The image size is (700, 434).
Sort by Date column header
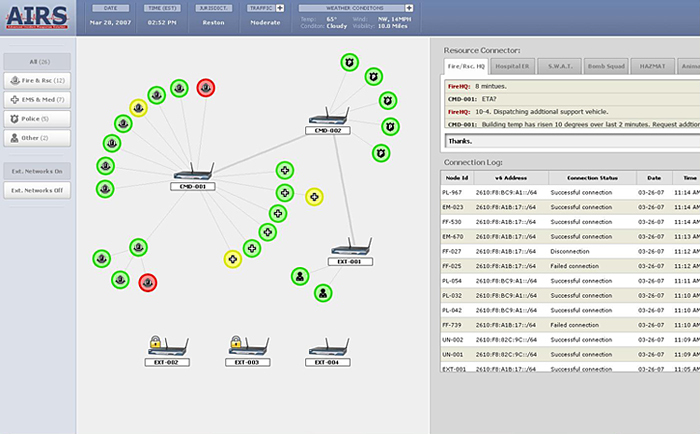click(654, 178)
